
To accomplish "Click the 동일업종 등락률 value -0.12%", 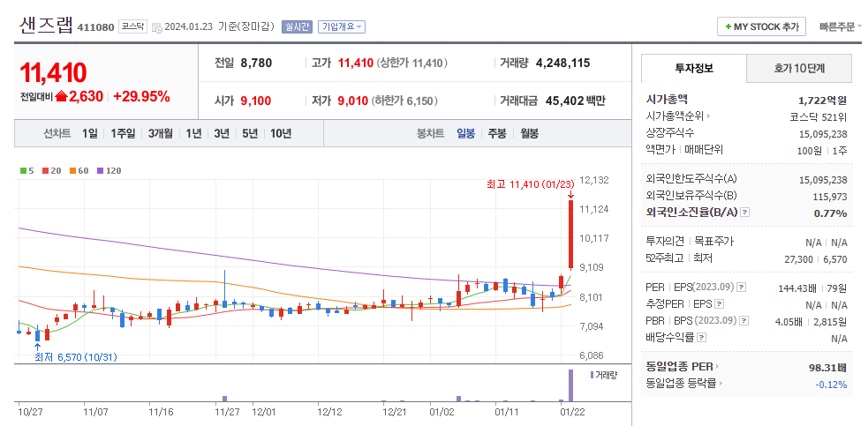I will point(830,384).
